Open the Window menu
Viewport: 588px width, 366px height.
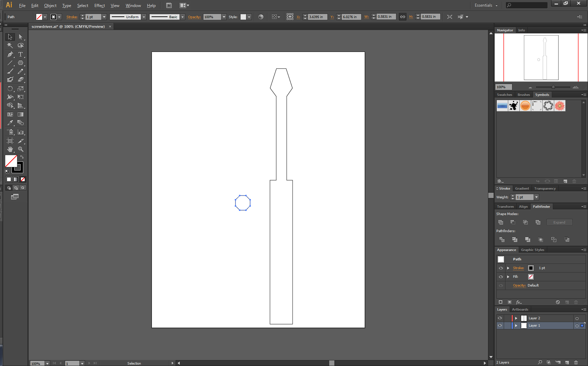coord(133,6)
